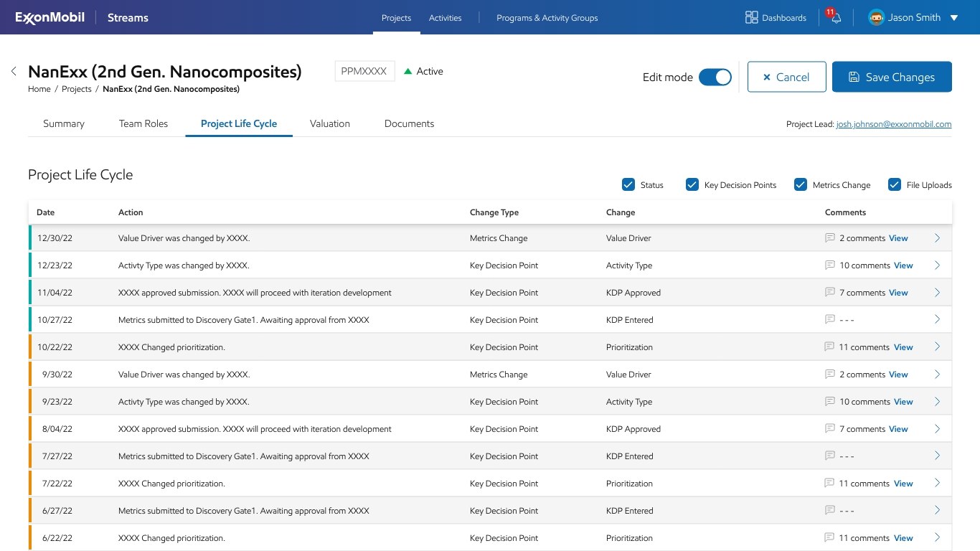This screenshot has width=980, height=551.
Task: Turn off the Edit mode switch
Action: pos(715,77)
